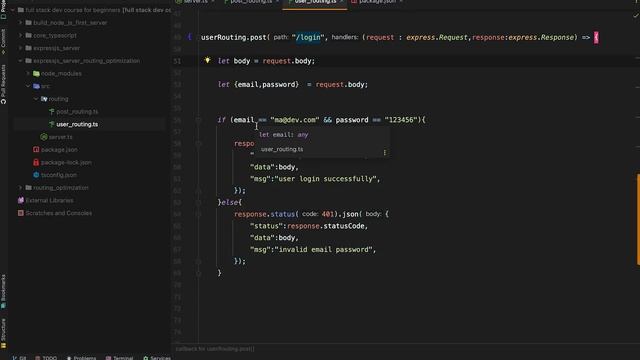This screenshot has height=360, width=640.
Task: Open the Pull Requests tool window
Action: (3, 84)
